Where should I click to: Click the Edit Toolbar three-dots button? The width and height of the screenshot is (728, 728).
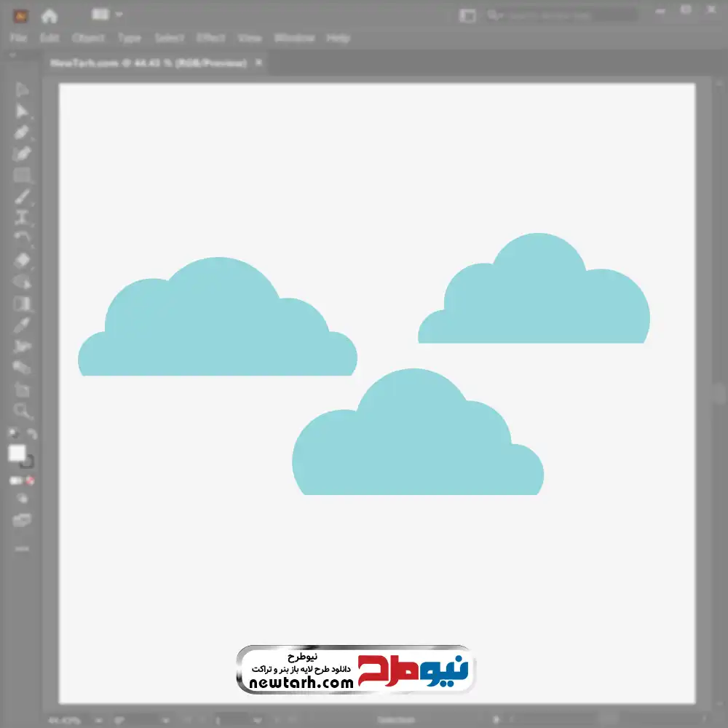point(22,547)
